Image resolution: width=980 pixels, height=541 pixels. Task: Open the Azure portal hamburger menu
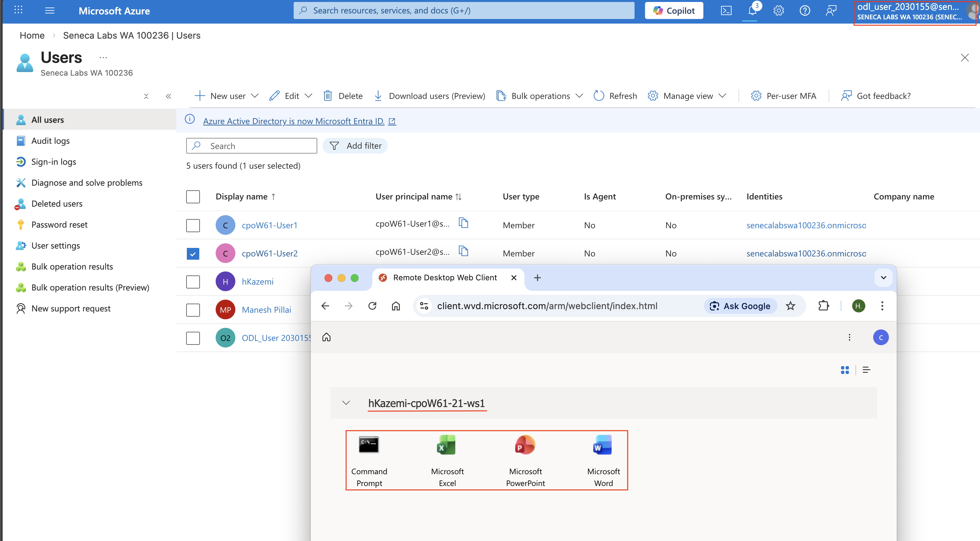[x=50, y=10]
